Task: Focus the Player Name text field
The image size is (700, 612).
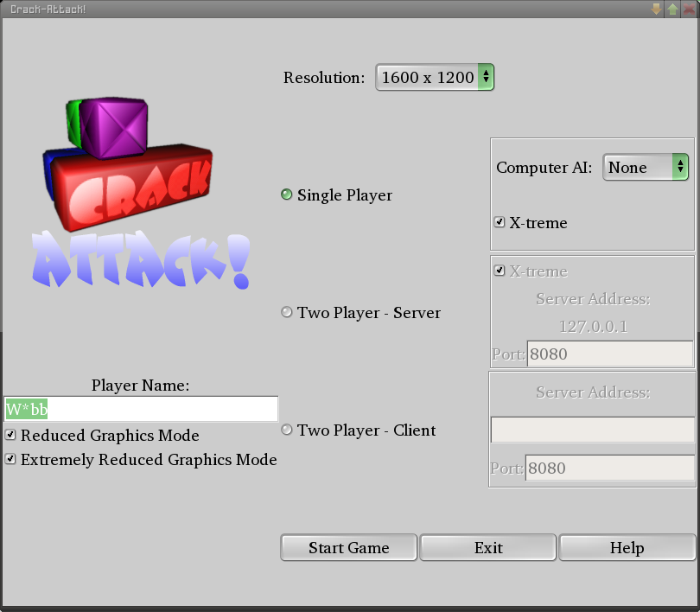Action: tap(141, 409)
